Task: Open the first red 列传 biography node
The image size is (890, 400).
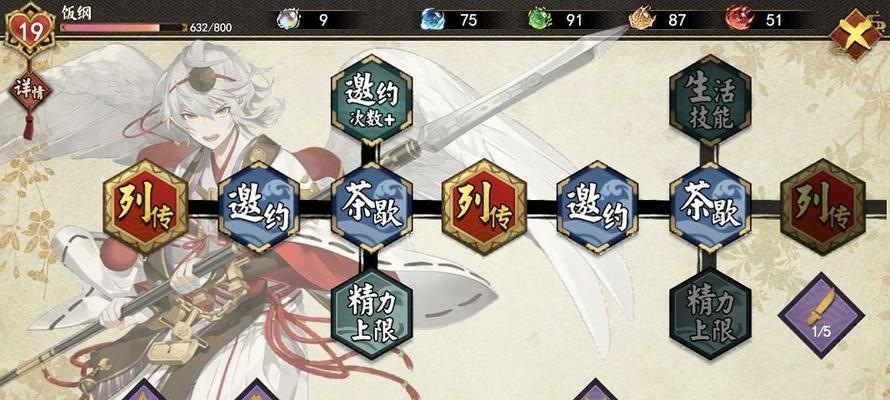Action: (145, 207)
